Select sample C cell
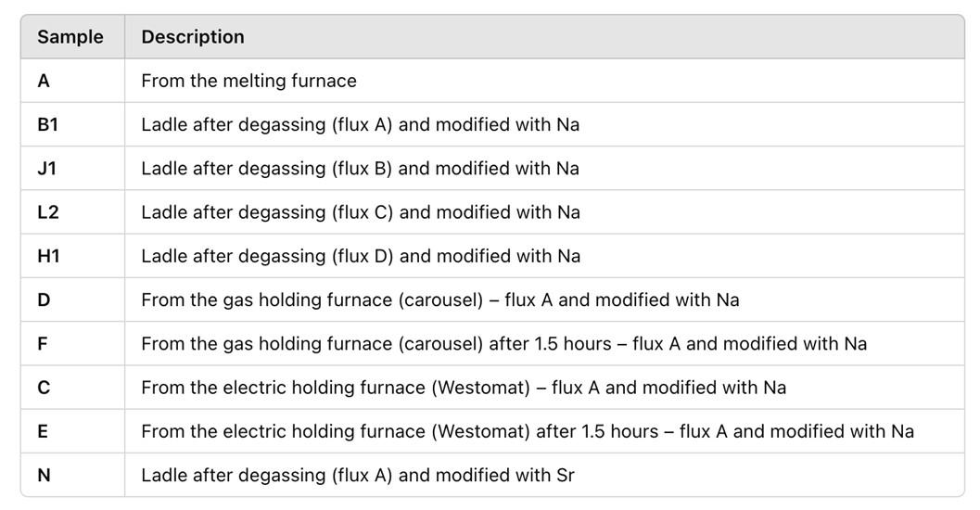980x510 pixels. tap(44, 388)
